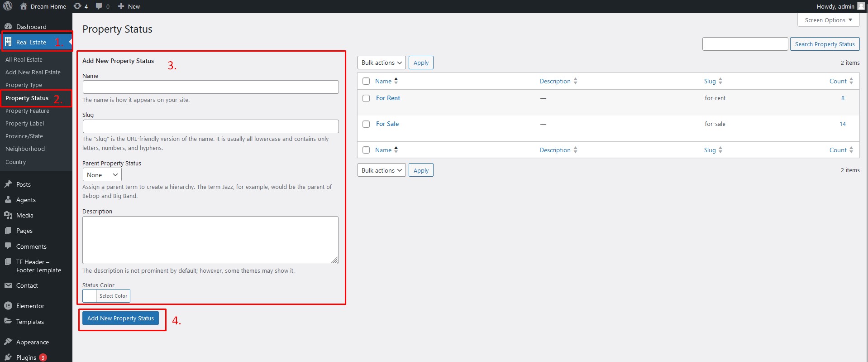Click the Select Color button

click(113, 296)
